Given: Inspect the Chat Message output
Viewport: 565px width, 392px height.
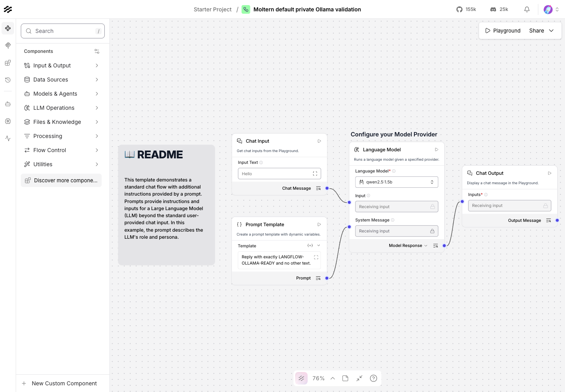Looking at the screenshot, I should click(x=318, y=189).
